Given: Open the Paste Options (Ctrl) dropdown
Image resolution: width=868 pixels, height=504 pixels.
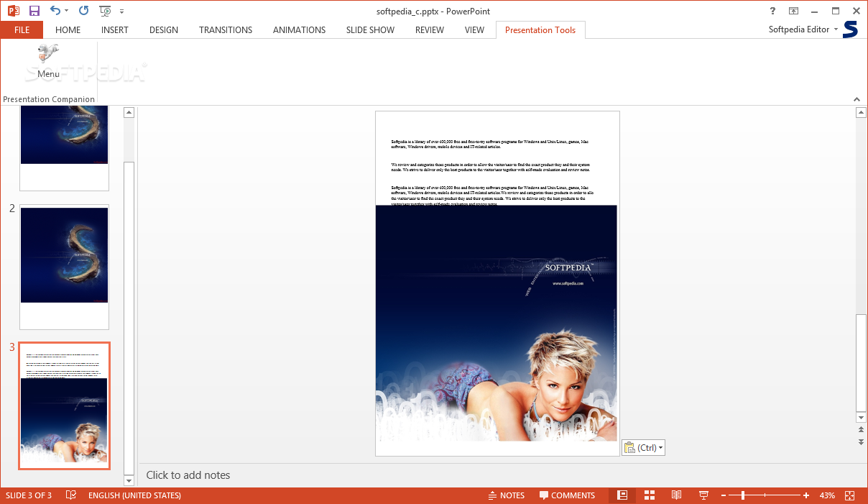Looking at the screenshot, I should tap(643, 447).
